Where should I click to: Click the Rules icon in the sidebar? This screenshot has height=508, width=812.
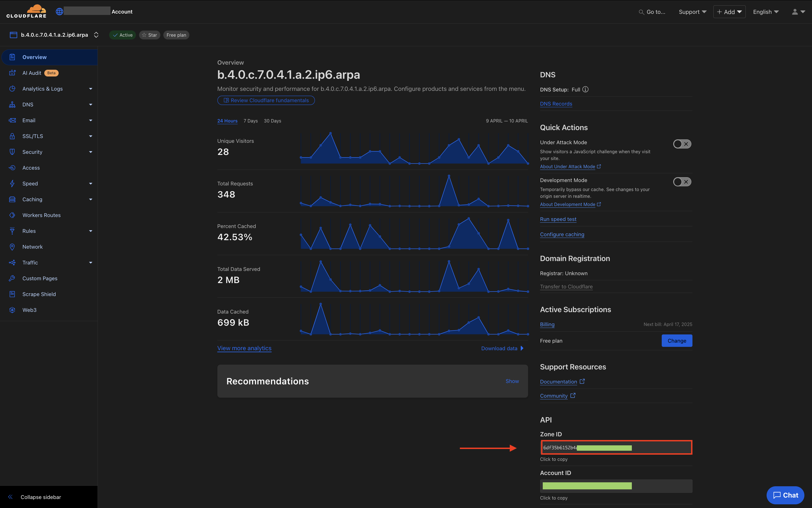click(x=12, y=231)
